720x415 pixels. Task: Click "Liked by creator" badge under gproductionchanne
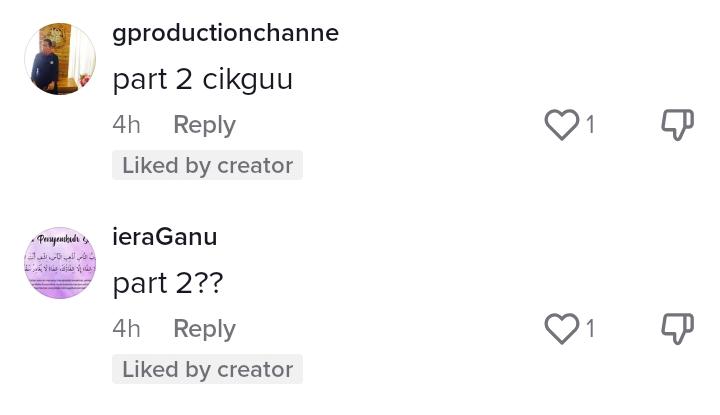coord(207,166)
